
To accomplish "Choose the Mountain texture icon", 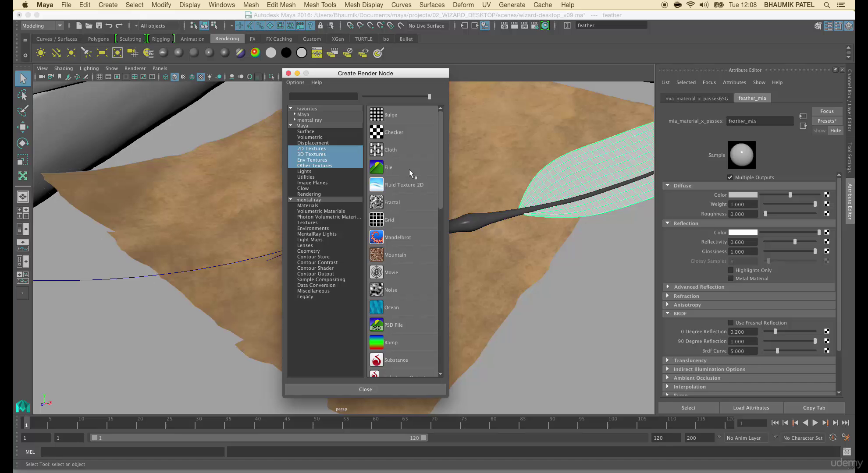I will tap(376, 254).
